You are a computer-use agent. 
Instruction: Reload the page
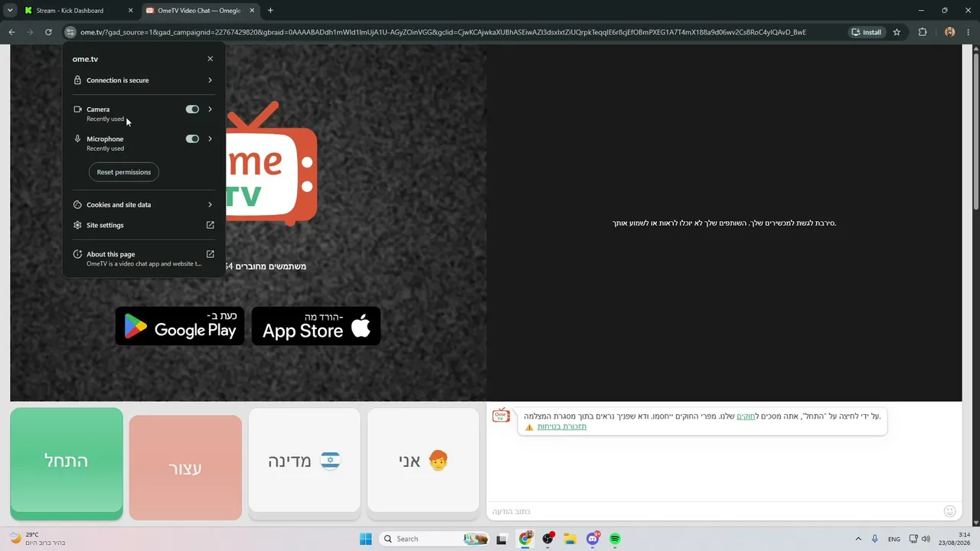point(48,32)
